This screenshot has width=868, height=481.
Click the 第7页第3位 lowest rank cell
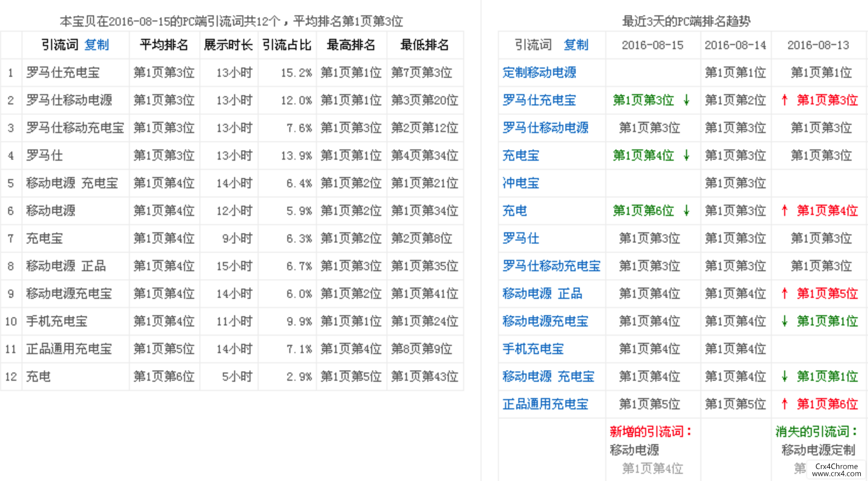(421, 73)
